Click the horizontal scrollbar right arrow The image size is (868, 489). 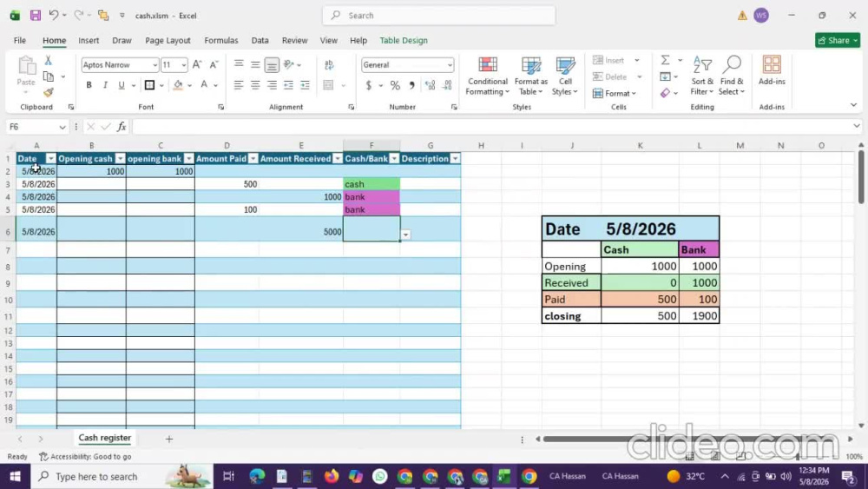tap(851, 439)
